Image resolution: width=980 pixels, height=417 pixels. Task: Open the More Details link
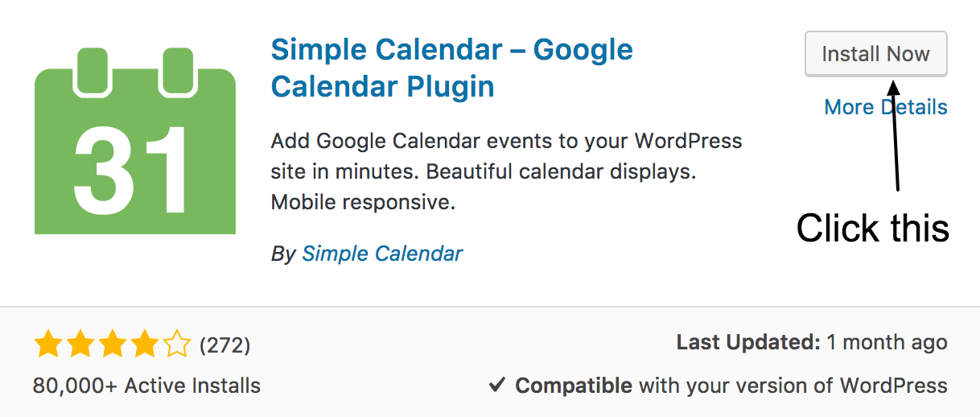coord(886,107)
